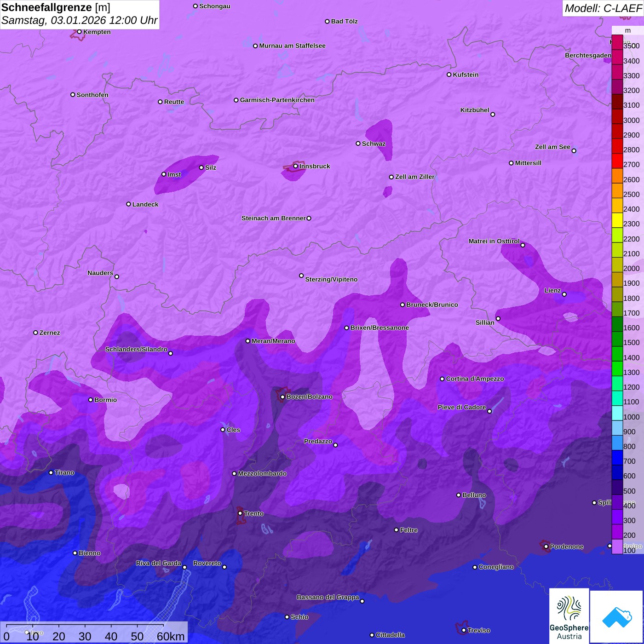This screenshot has width=644, height=644.
Task: Click the Innsbruck city marker dot
Action: [x=296, y=166]
